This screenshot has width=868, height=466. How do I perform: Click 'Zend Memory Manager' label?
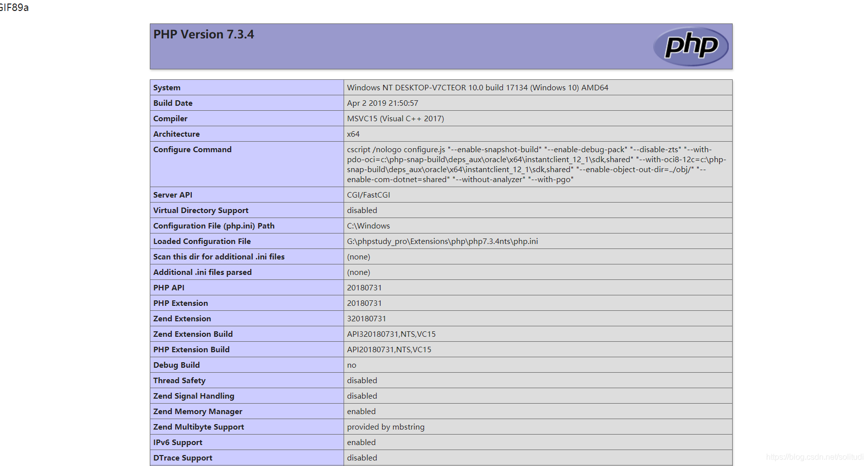198,412
